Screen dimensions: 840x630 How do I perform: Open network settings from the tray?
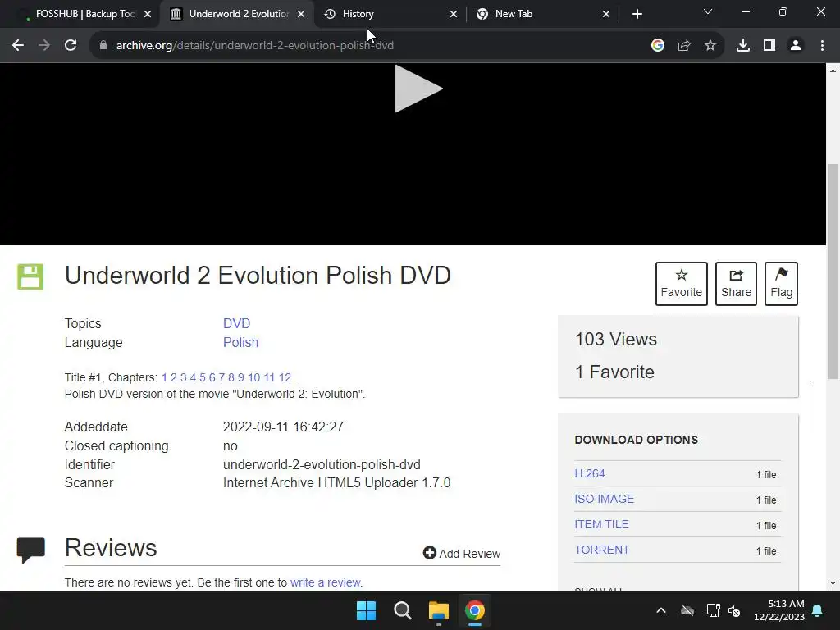(x=713, y=610)
